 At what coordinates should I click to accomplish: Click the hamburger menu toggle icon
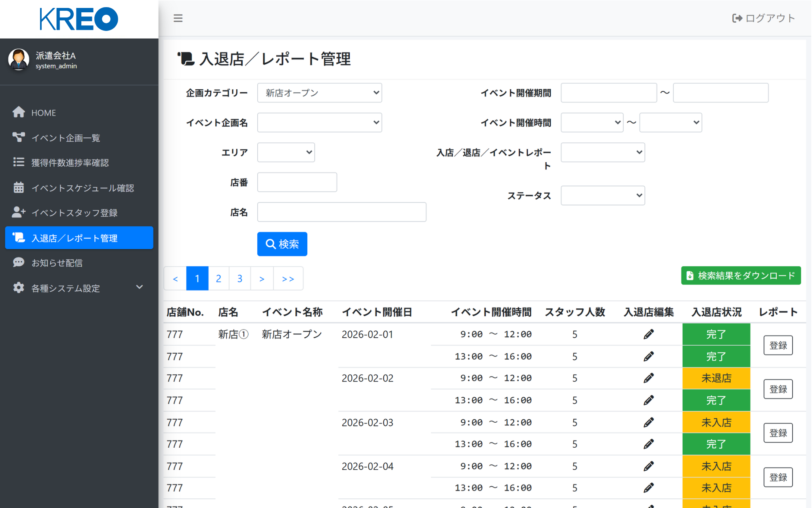(x=178, y=18)
